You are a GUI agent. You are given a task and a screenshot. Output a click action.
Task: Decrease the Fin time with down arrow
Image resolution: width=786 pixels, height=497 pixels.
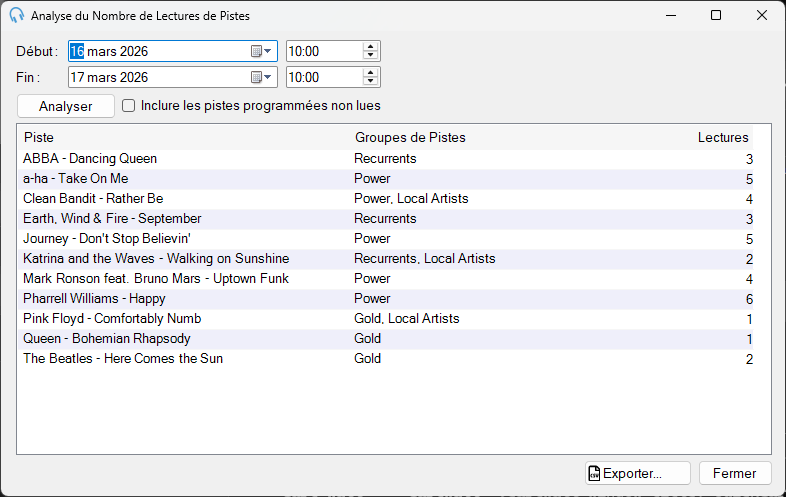[x=370, y=81]
